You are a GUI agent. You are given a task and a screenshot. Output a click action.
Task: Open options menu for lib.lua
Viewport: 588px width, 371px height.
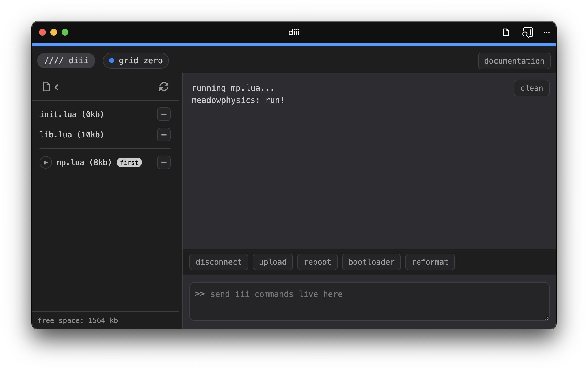tap(164, 135)
